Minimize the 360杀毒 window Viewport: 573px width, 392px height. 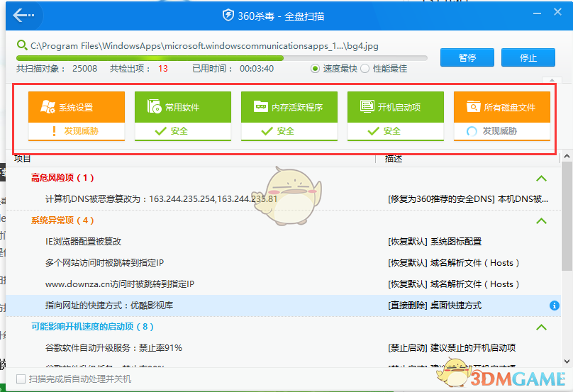pos(537,13)
